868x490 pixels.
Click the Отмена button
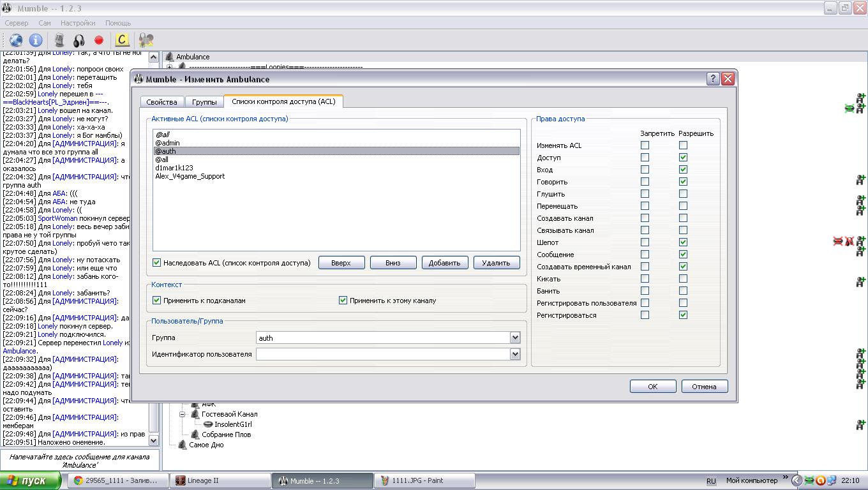tap(705, 387)
